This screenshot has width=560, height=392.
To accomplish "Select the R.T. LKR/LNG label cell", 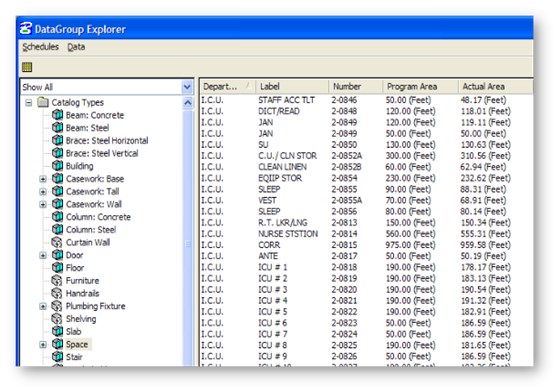I will tap(282, 222).
